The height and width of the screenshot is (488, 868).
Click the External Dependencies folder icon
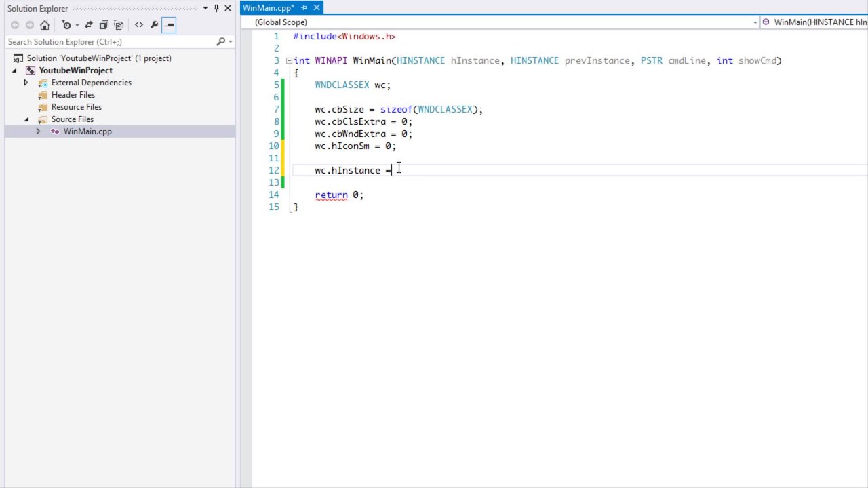coord(43,83)
